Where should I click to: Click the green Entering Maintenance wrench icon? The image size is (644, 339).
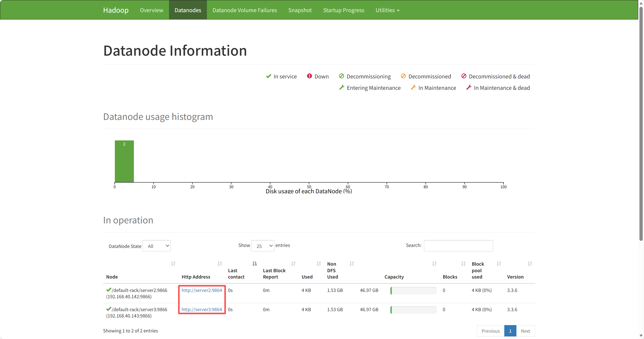coord(342,87)
